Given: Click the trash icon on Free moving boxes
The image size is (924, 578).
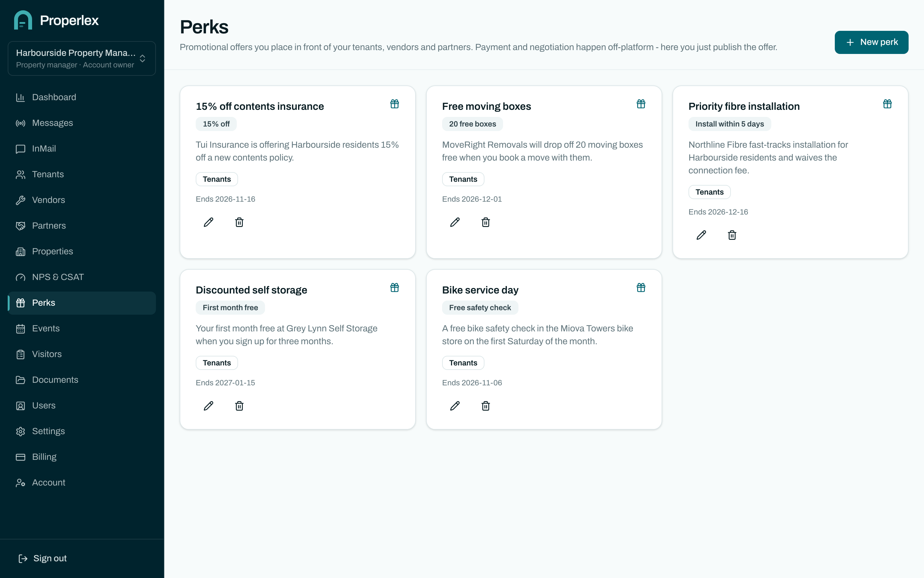Looking at the screenshot, I should coord(486,222).
